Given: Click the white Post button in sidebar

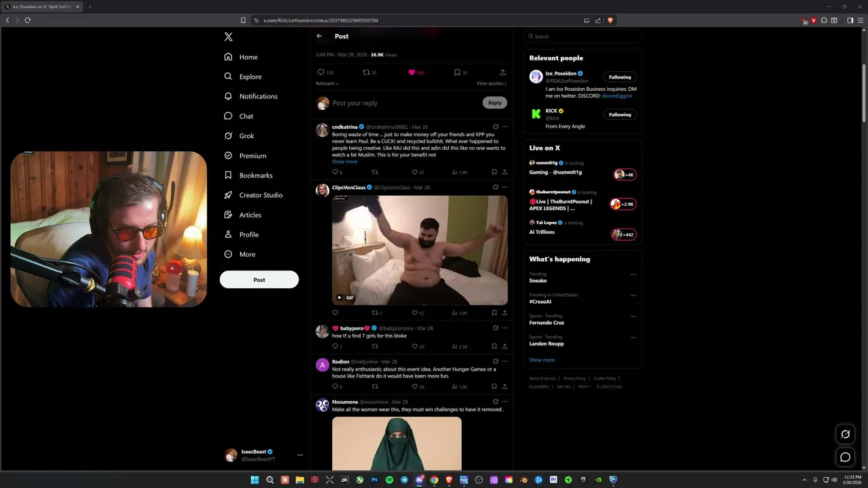Looking at the screenshot, I should coord(259,279).
